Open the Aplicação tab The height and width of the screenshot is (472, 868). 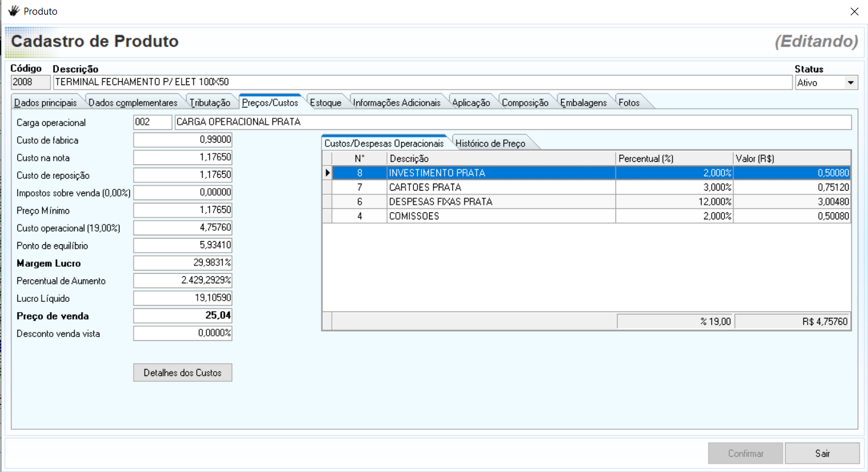click(x=471, y=102)
